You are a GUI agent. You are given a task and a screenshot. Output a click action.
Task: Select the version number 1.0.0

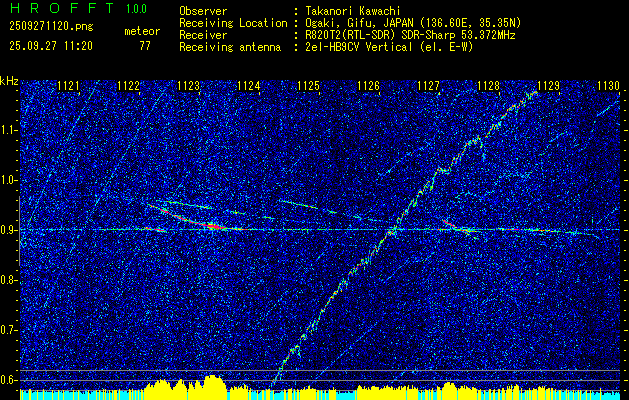point(136,8)
